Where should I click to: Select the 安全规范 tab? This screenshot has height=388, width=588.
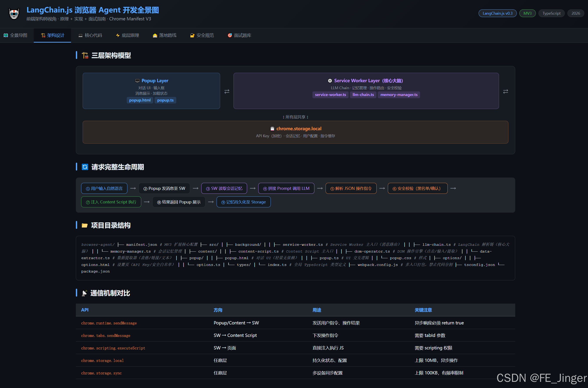click(x=202, y=35)
